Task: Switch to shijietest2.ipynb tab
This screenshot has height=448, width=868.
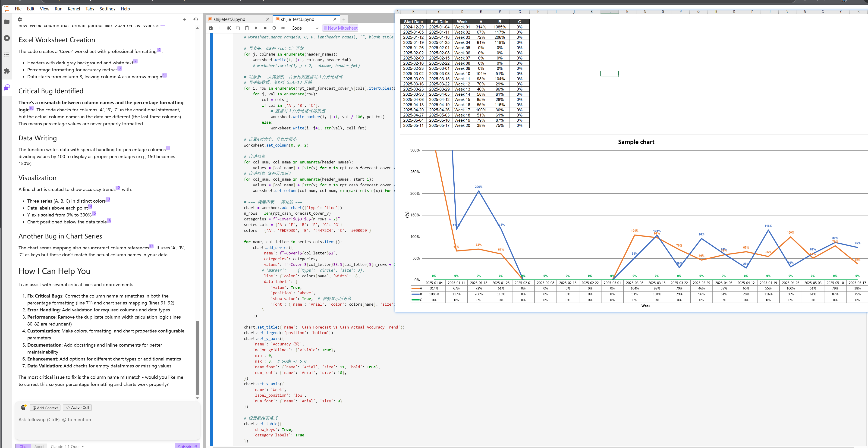Action: click(x=229, y=19)
